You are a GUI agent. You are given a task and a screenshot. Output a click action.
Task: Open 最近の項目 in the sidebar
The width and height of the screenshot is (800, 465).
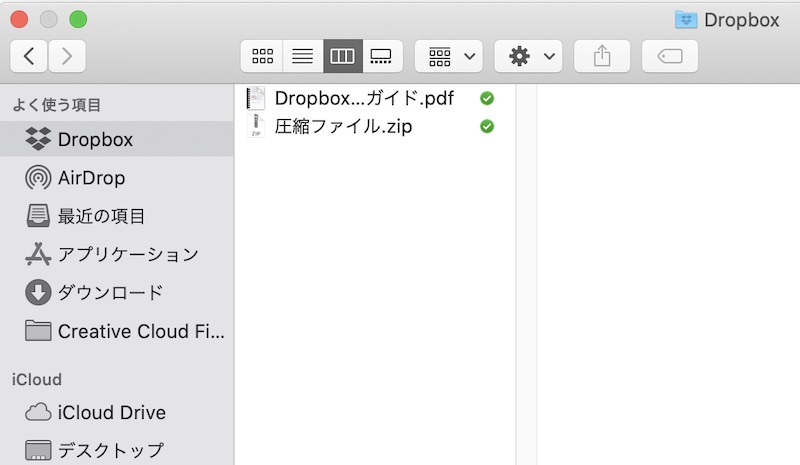117,216
